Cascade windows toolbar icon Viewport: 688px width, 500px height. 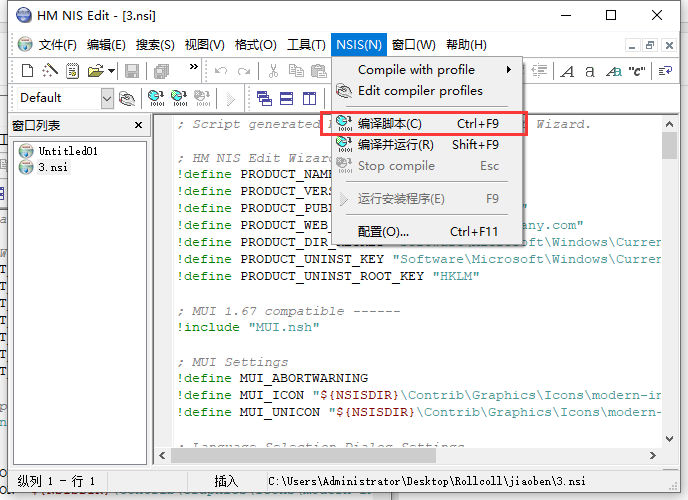(x=264, y=98)
